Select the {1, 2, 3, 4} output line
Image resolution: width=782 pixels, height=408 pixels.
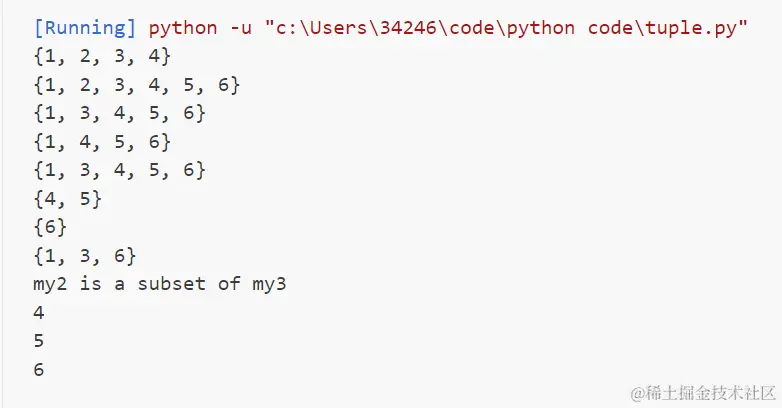102,56
